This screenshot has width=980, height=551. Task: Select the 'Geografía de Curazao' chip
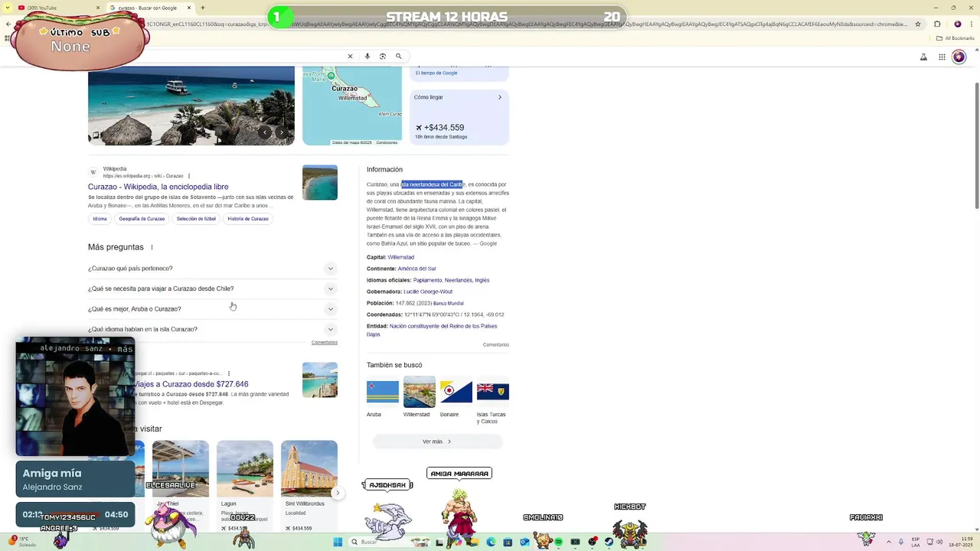[142, 219]
